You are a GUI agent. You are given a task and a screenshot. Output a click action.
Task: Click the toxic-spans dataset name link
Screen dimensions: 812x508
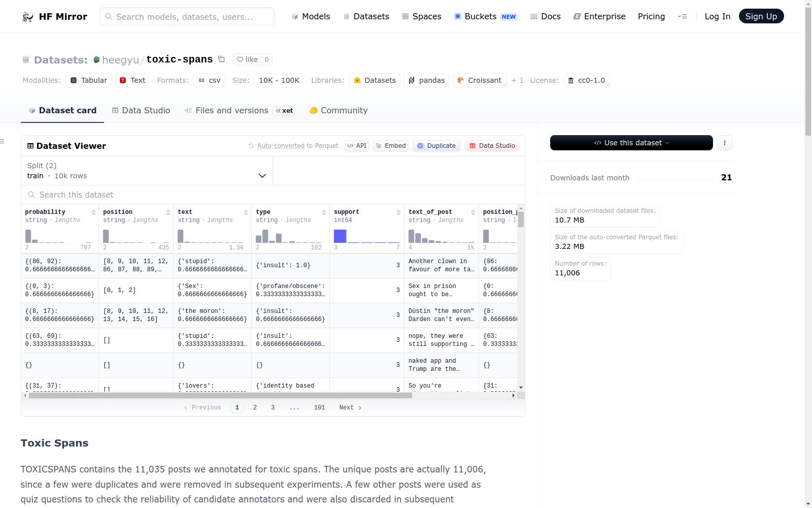pos(180,59)
